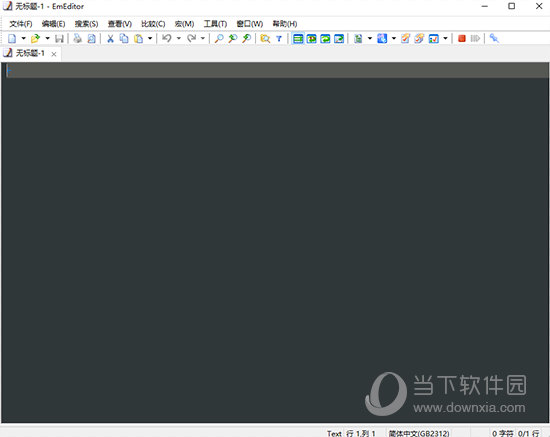
Task: Minimize the EmEditor window
Action: pyautogui.click(x=485, y=6)
